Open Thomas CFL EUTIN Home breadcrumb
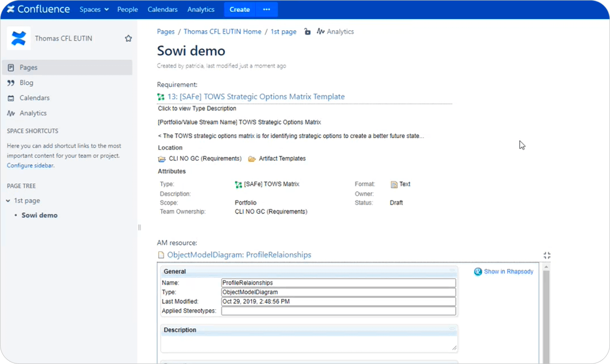 (223, 32)
